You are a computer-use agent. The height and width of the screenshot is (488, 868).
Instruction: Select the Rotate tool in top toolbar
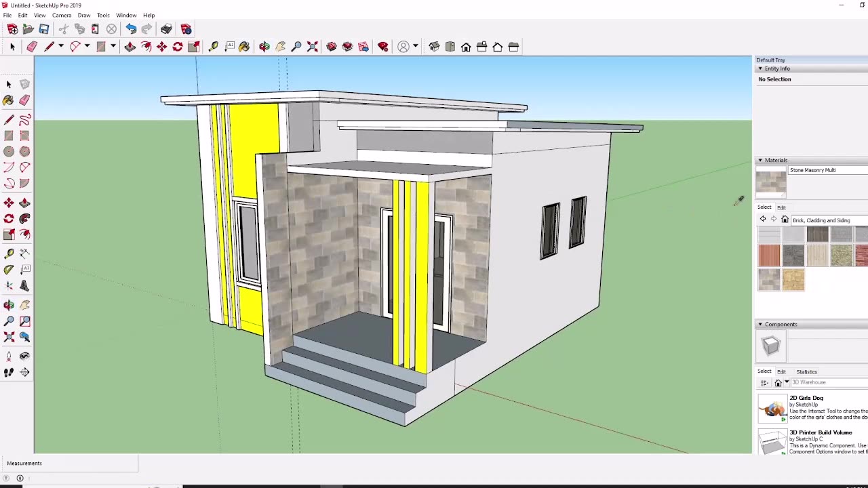[x=178, y=47]
